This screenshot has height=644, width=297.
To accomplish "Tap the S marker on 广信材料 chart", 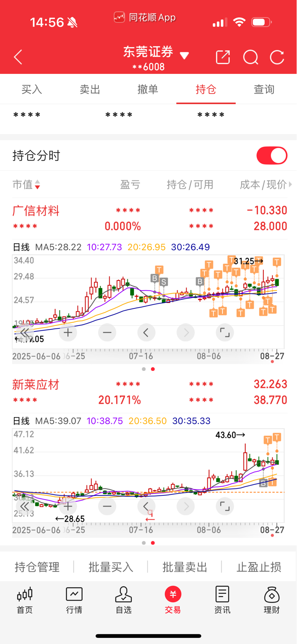I will pos(164,282).
